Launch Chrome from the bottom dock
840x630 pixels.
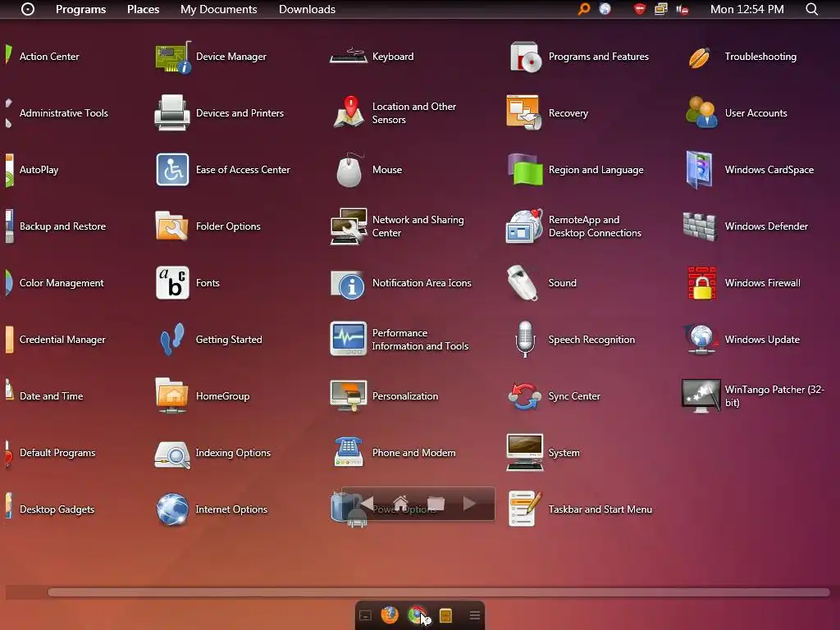click(x=417, y=615)
